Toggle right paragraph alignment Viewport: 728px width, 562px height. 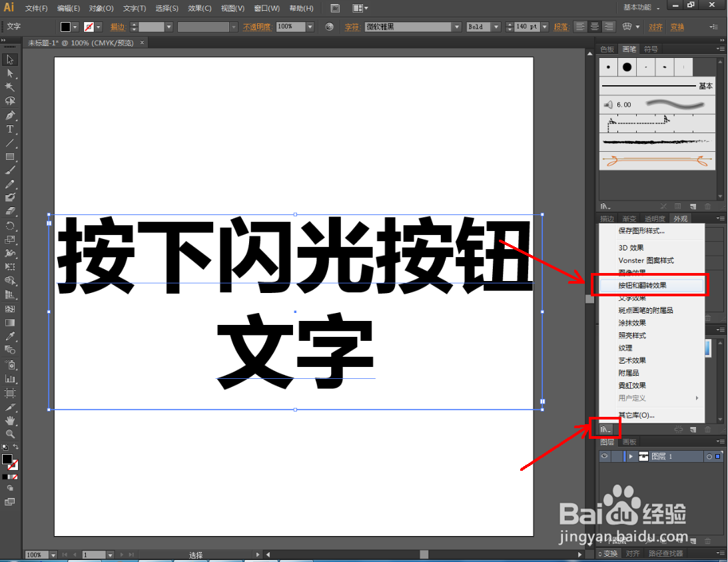[x=608, y=27]
